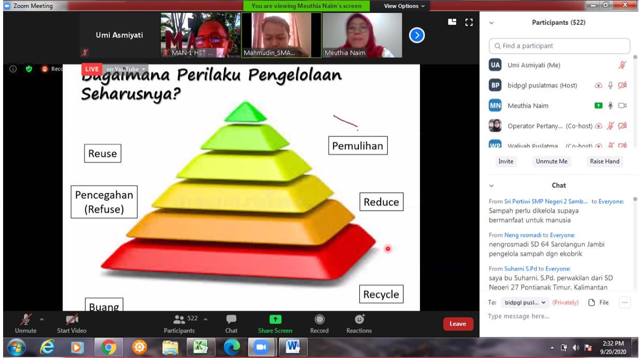Click the green encryption shield icon
The height and width of the screenshot is (358, 644).
point(29,69)
